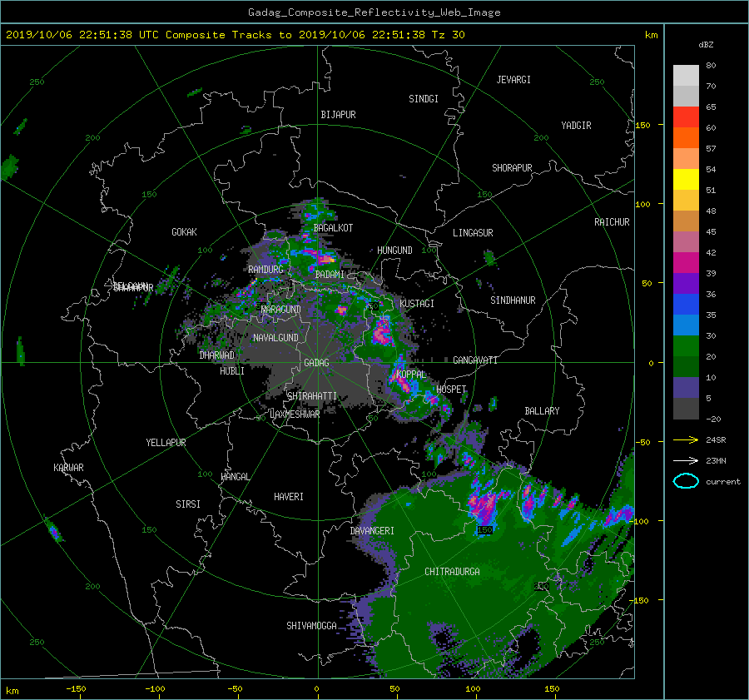Click the YELLAPUR city label

pyautogui.click(x=166, y=443)
